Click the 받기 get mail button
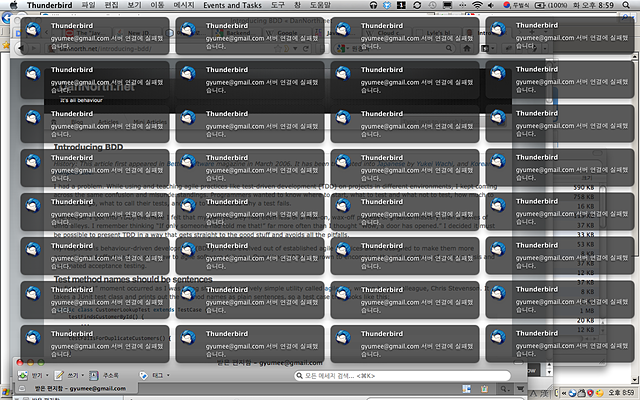This screenshot has width=640, height=400. [x=30, y=375]
